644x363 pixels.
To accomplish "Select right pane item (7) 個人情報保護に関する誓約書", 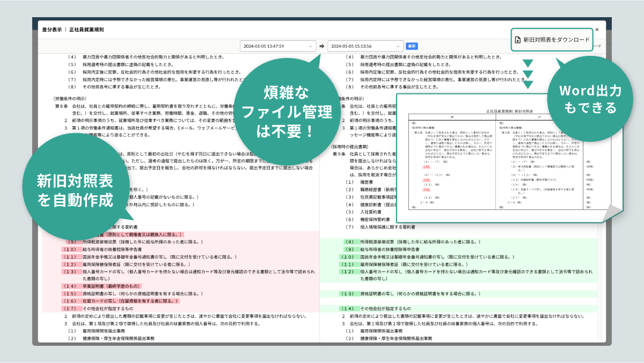I will point(380,227).
